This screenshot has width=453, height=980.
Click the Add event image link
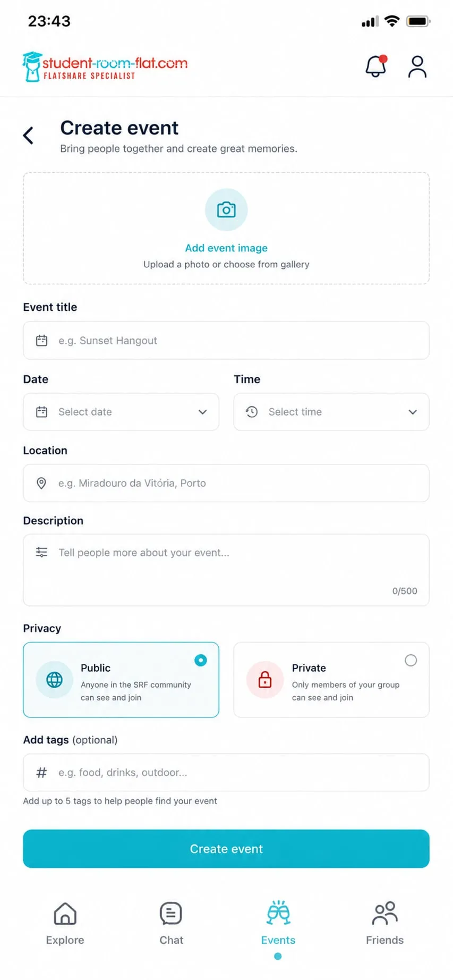click(226, 248)
